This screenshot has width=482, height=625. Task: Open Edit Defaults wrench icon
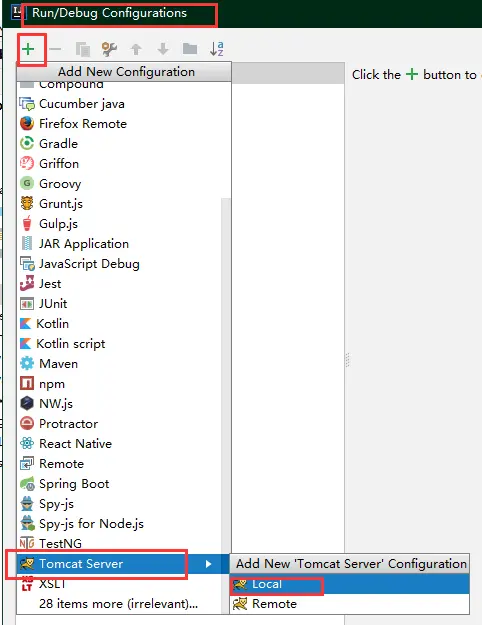(x=109, y=49)
